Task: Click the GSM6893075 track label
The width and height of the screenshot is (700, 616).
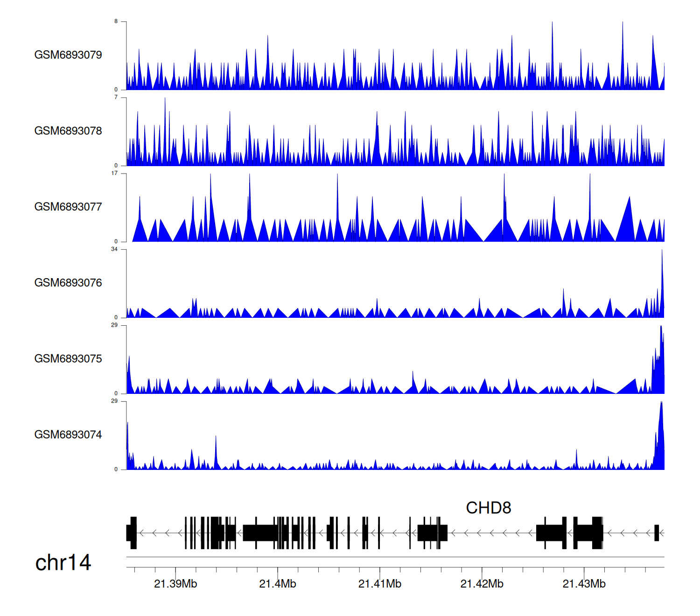Action: (x=68, y=359)
